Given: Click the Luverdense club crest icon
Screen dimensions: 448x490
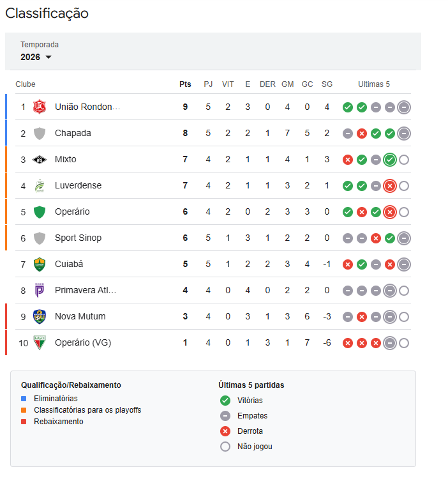Looking at the screenshot, I should pos(40,185).
